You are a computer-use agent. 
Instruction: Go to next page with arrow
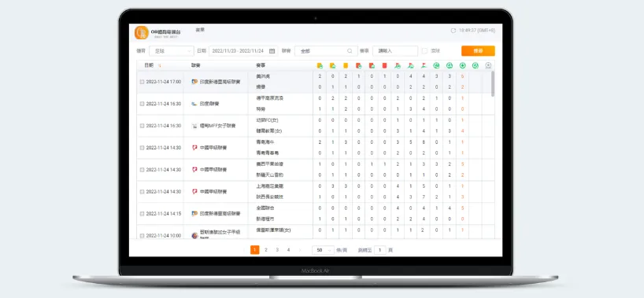coord(299,250)
